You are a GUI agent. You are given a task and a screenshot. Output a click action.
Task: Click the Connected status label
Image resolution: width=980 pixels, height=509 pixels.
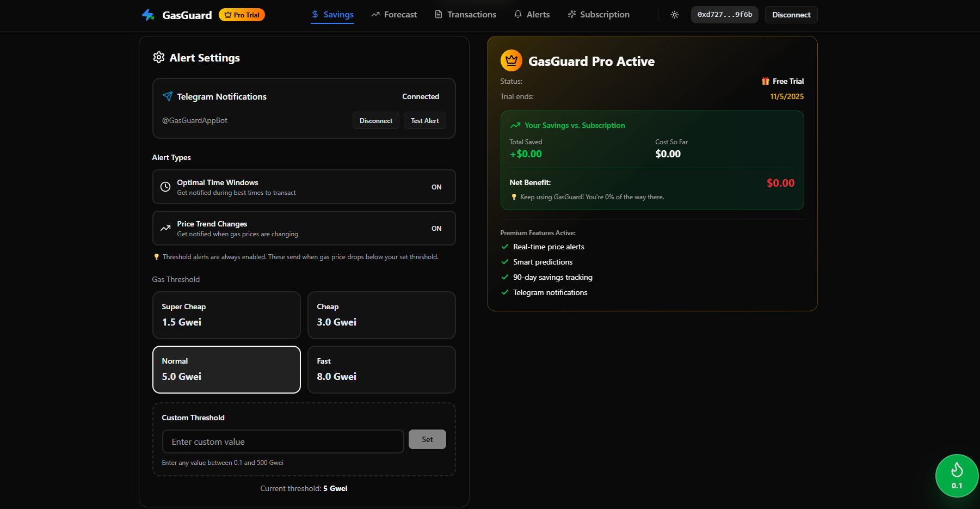point(421,96)
